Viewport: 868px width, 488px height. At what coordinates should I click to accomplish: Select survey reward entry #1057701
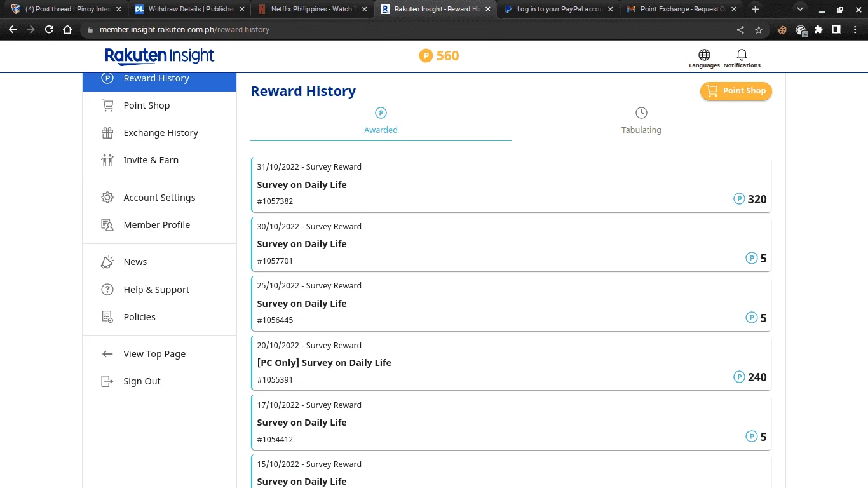(511, 244)
